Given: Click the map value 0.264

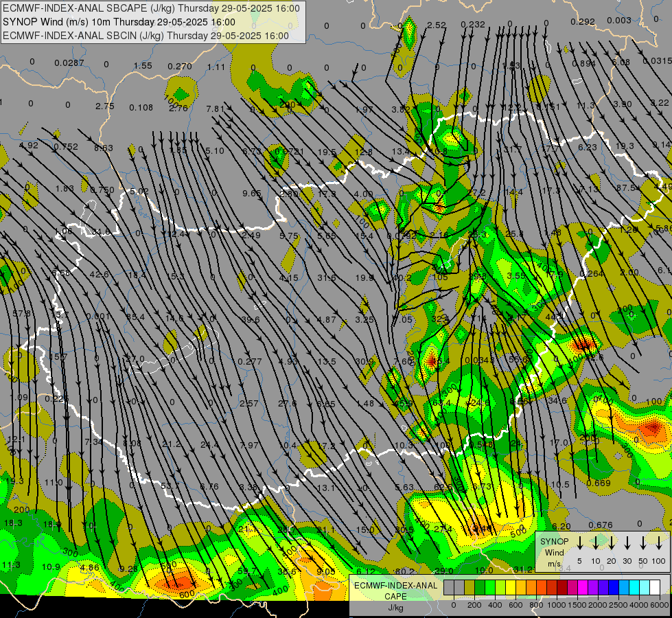Looking at the screenshot, I should point(592,273).
